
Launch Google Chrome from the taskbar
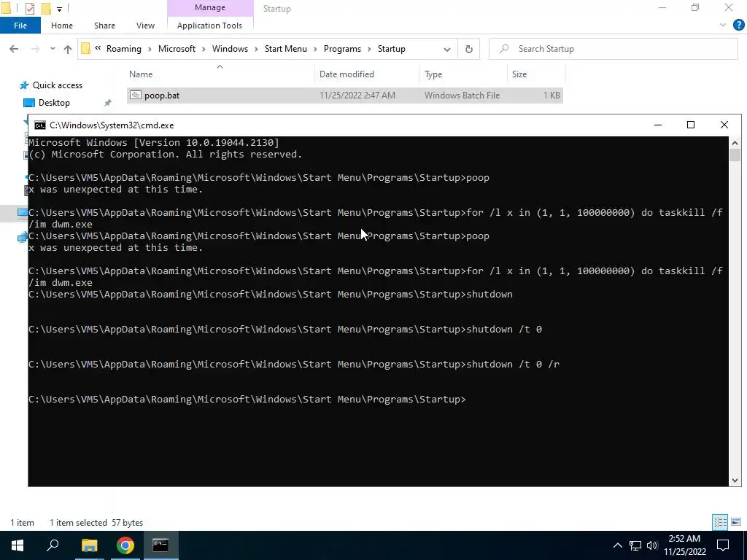(x=125, y=545)
